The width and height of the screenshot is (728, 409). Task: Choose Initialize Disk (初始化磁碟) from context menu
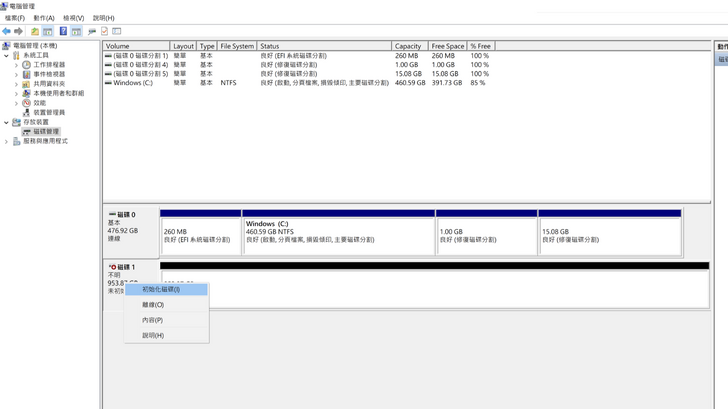coord(161,290)
